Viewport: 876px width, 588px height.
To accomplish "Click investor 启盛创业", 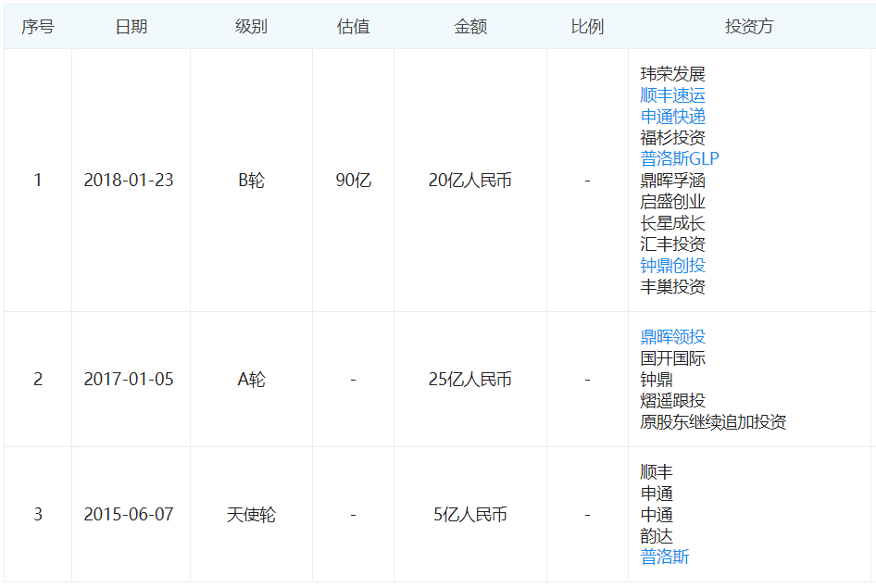I will coord(672,202).
